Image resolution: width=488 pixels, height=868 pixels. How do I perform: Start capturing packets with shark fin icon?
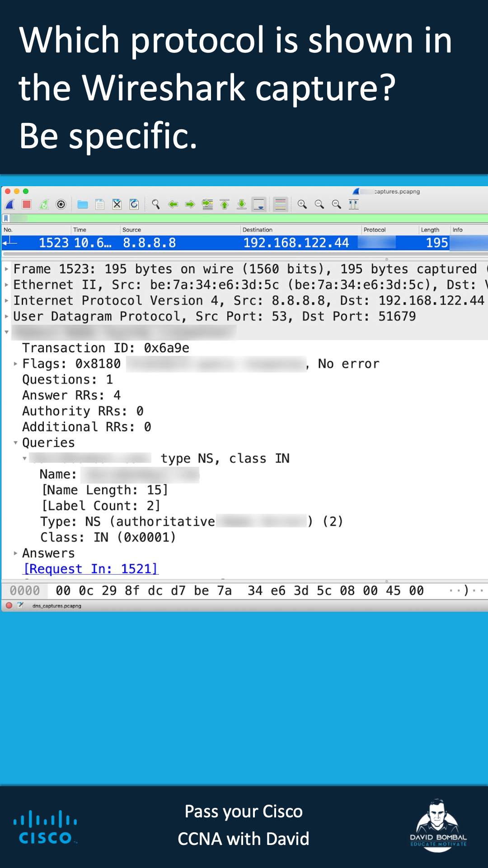(x=10, y=204)
